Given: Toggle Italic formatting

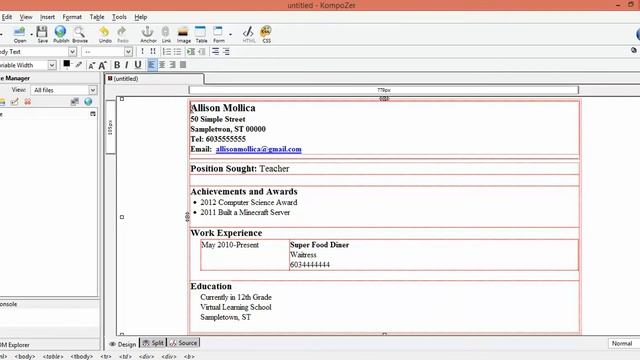Looking at the screenshot, I should pyautogui.click(x=127, y=65).
